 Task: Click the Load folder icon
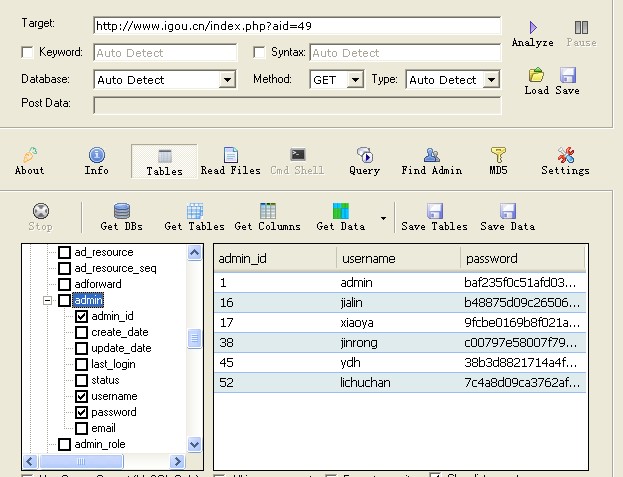[x=536, y=75]
